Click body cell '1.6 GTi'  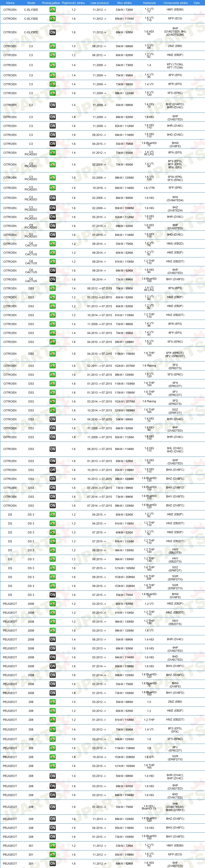(149, 757)
